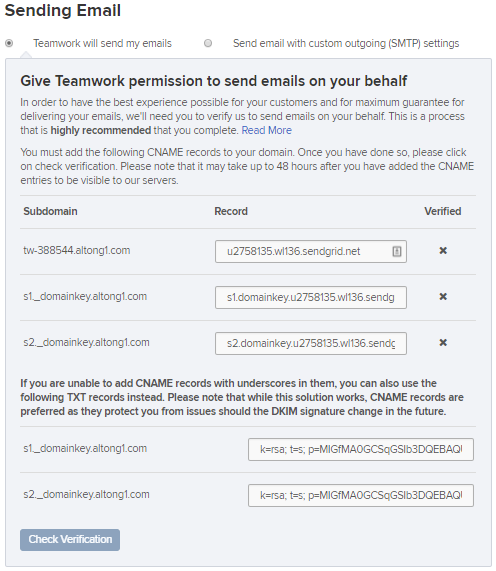496x571 pixels.
Task: Select custom outgoing (SMTP) settings radio button
Action: pos(208,43)
